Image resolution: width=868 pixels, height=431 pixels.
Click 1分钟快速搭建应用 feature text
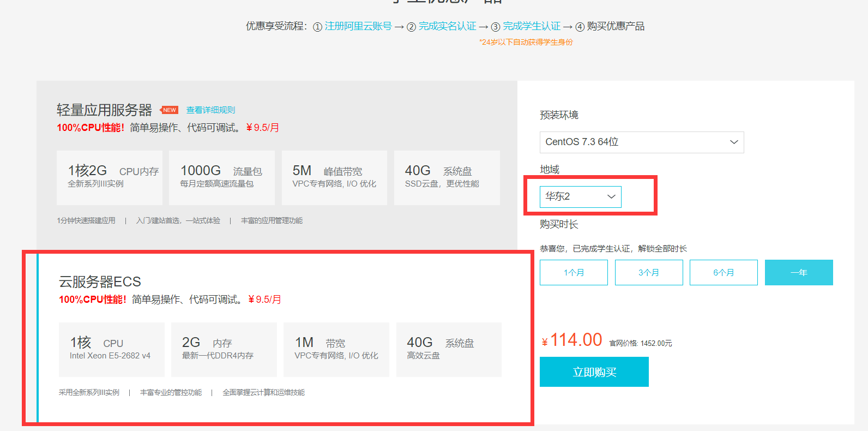click(86, 220)
